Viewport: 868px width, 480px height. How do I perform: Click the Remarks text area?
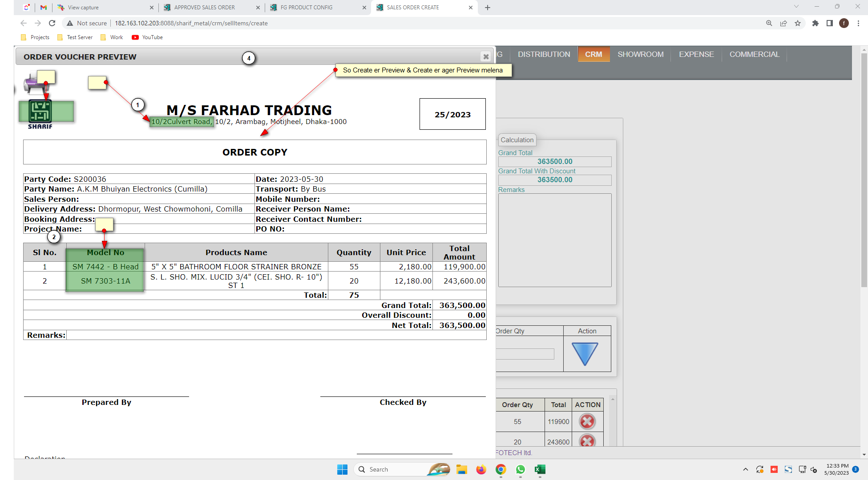pyautogui.click(x=554, y=240)
